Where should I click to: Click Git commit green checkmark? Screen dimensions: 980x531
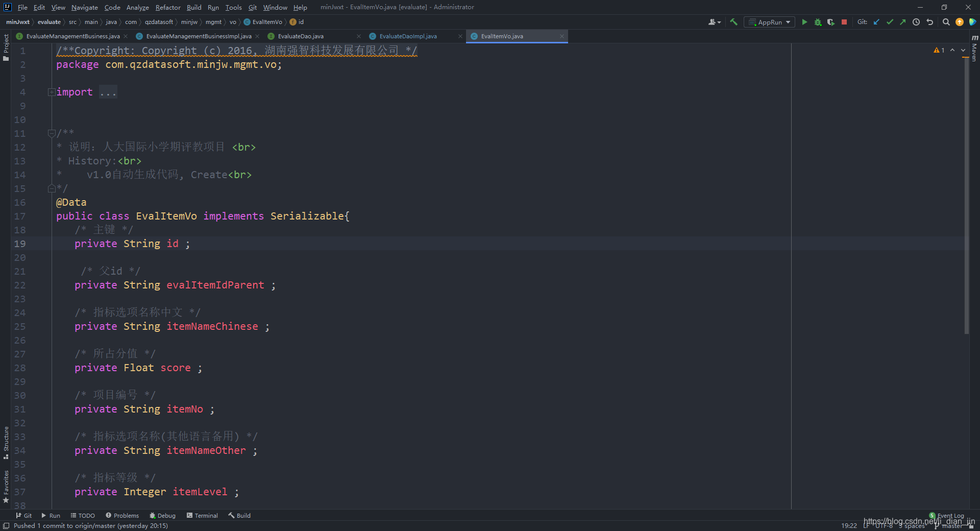point(890,22)
